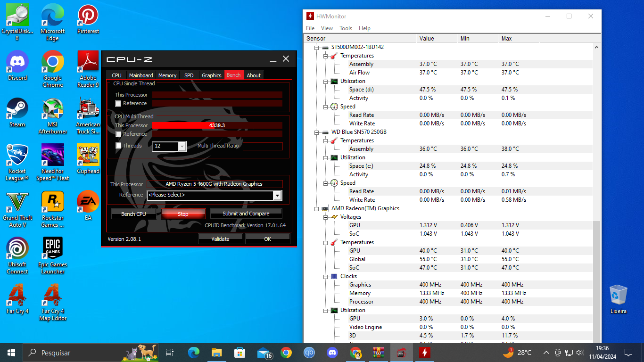Select the Cuphead desktop icon
The height and width of the screenshot is (362, 644).
pyautogui.click(x=88, y=159)
